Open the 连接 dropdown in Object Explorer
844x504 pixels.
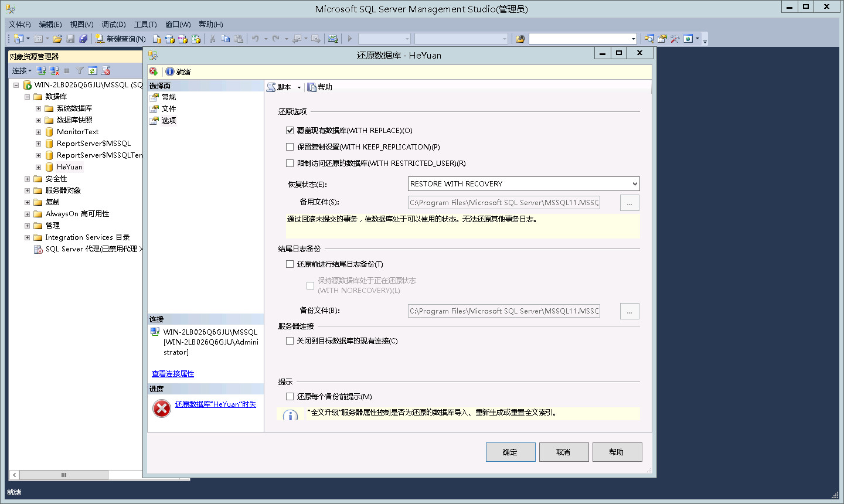(22, 71)
